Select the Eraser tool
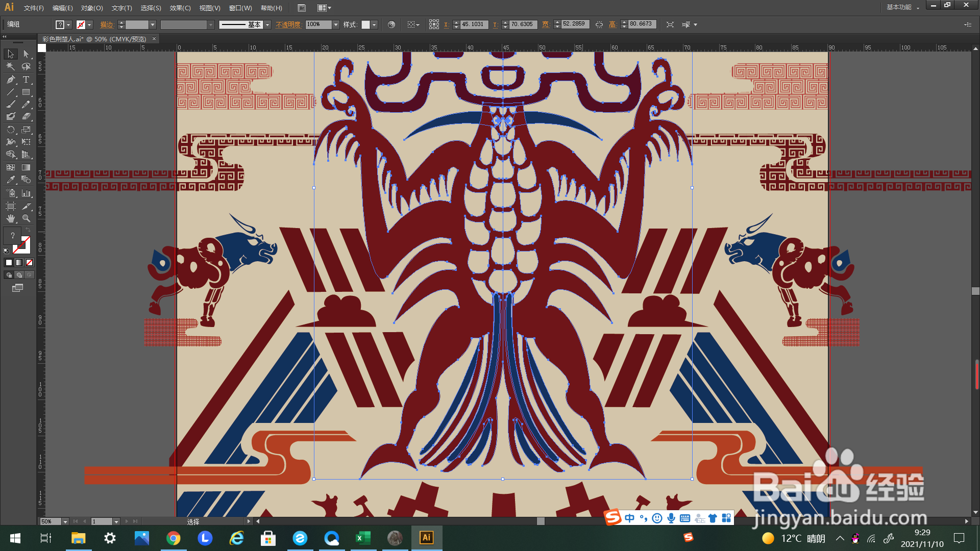The height and width of the screenshot is (551, 980). [x=26, y=116]
